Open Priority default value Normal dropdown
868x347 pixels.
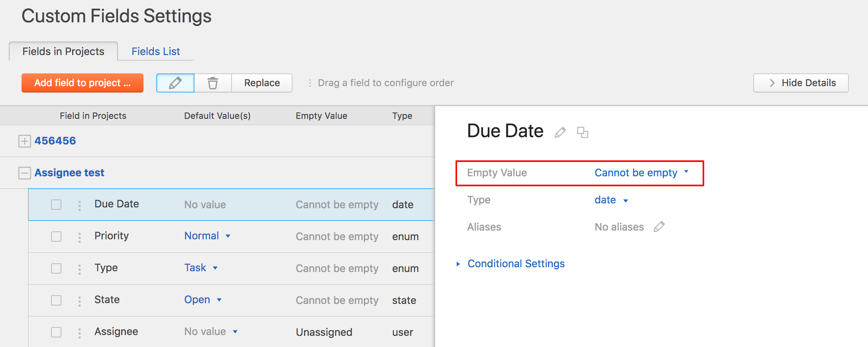click(207, 236)
